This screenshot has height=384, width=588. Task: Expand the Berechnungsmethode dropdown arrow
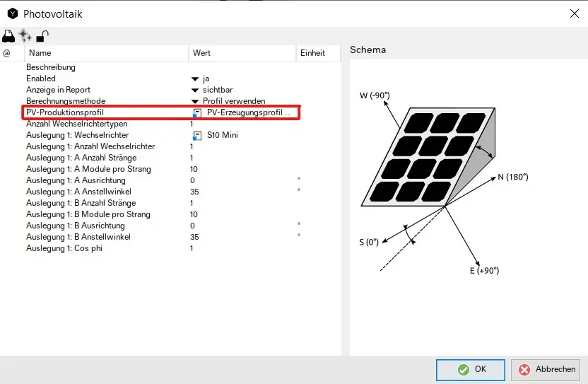point(195,101)
